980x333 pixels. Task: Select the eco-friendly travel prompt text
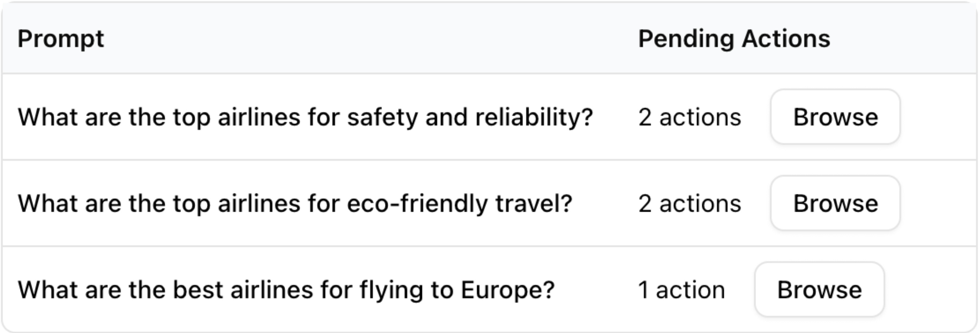tap(295, 204)
